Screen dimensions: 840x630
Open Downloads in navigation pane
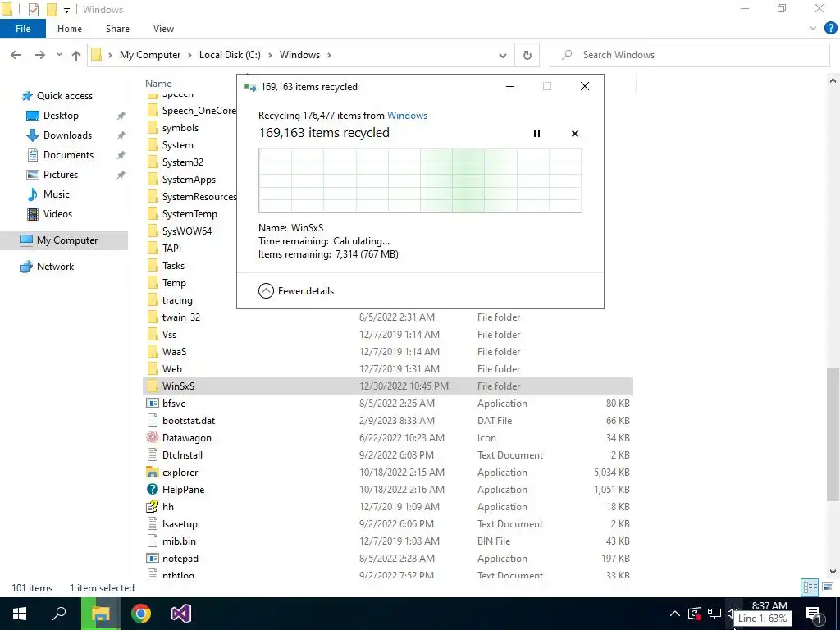click(67, 135)
